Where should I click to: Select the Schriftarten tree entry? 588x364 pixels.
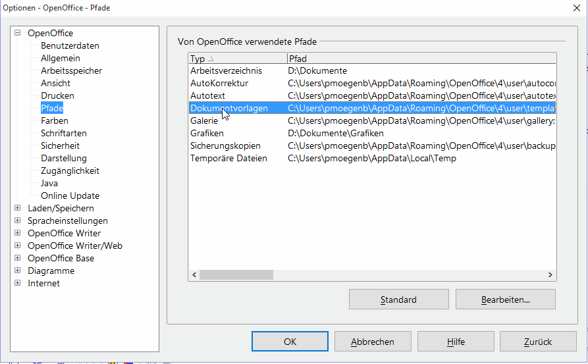[63, 134]
